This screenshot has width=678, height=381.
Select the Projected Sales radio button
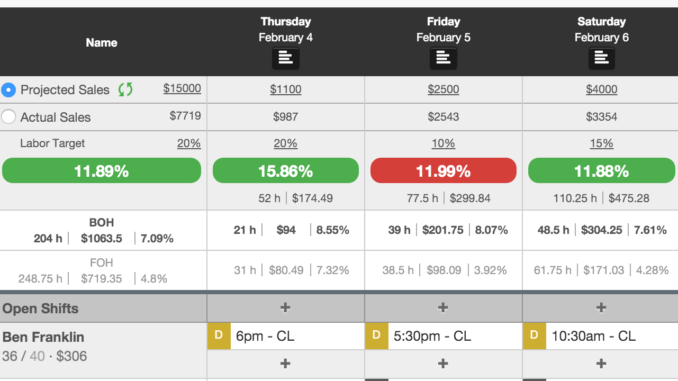click(x=8, y=90)
